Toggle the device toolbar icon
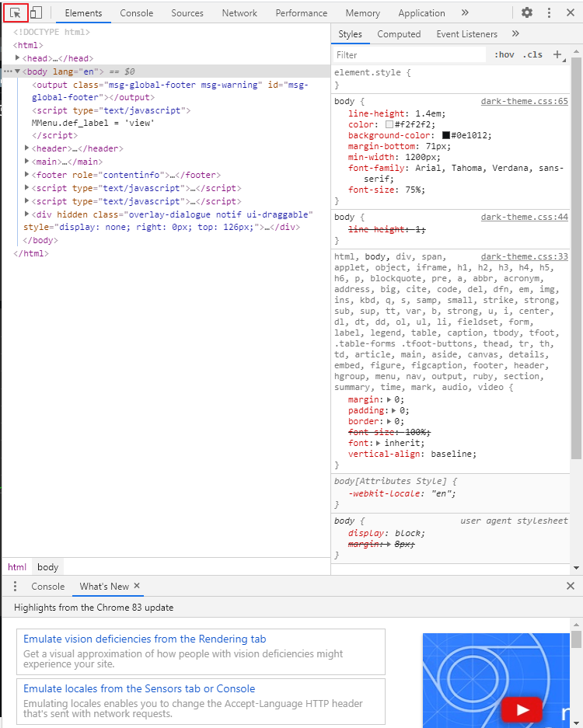Screen dimensions: 583x728 coord(37,13)
